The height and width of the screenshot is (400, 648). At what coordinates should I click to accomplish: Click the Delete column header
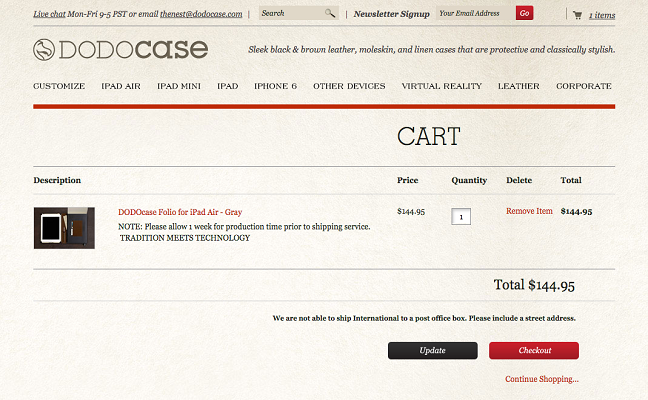[519, 180]
